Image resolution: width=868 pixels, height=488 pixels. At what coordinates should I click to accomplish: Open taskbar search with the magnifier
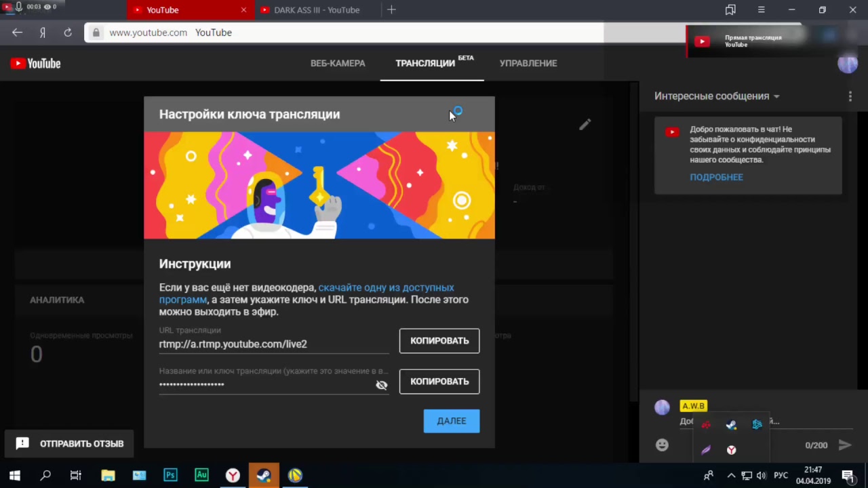point(45,475)
